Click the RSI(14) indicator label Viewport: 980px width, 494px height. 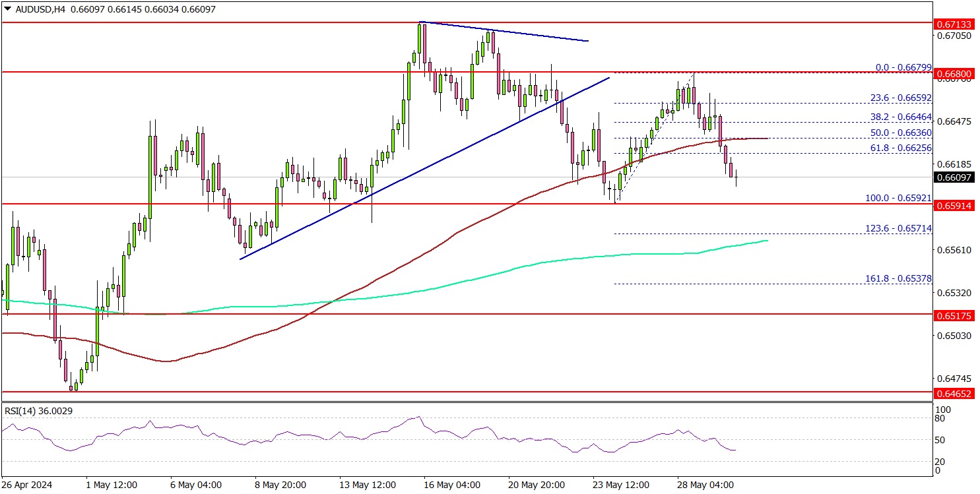[38, 411]
